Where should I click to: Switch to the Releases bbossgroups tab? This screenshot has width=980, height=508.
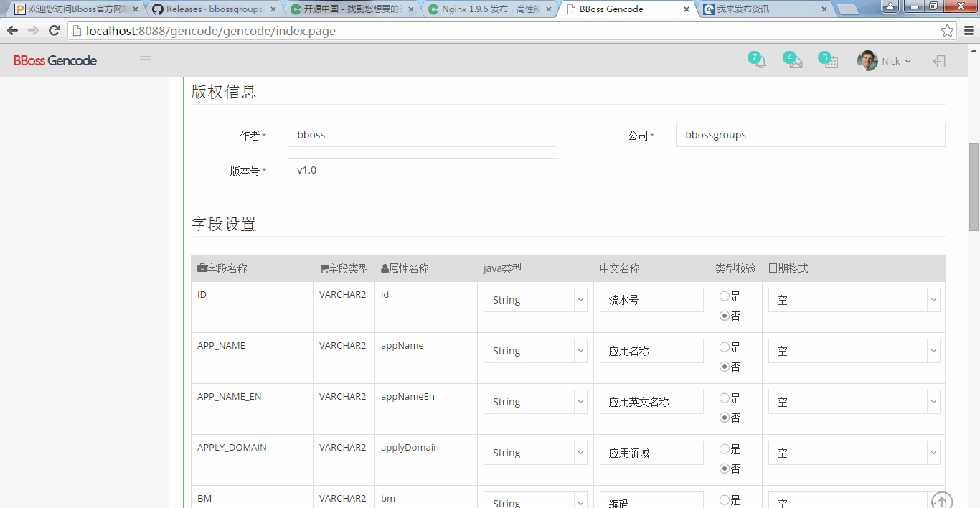pos(214,9)
